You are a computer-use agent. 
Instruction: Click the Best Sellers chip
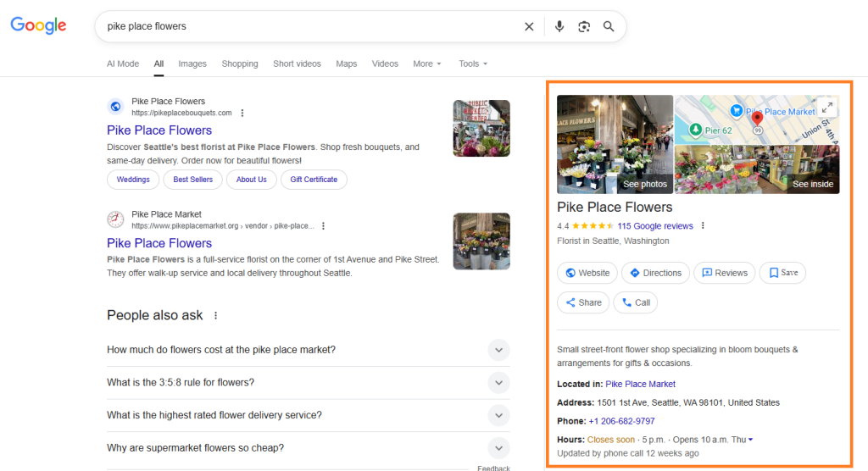192,180
